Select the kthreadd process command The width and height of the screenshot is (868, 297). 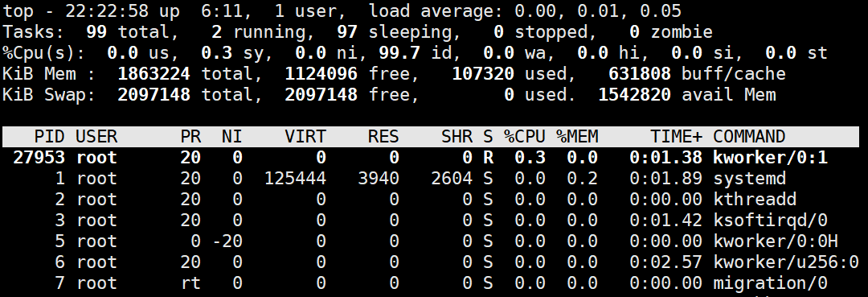pyautogui.click(x=755, y=200)
